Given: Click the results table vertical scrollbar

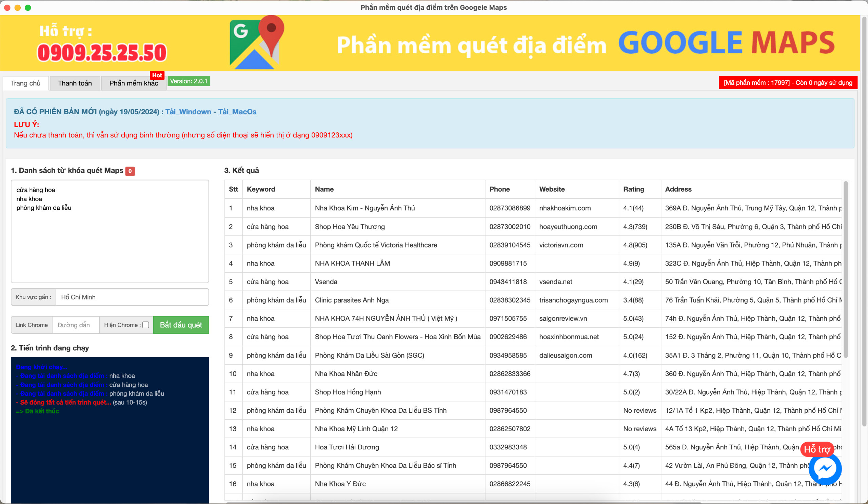Looking at the screenshot, I should (x=846, y=269).
